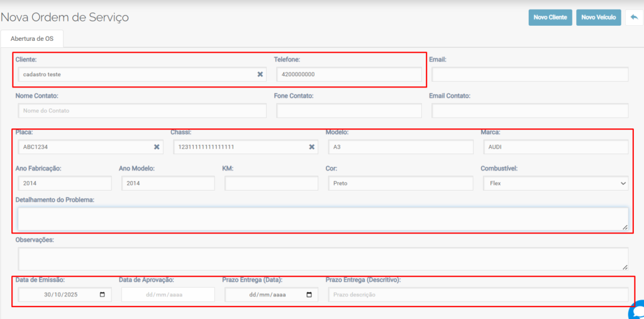Click the Data de Aprovação field
Viewport: 644px width, 319px height.
tap(167, 294)
